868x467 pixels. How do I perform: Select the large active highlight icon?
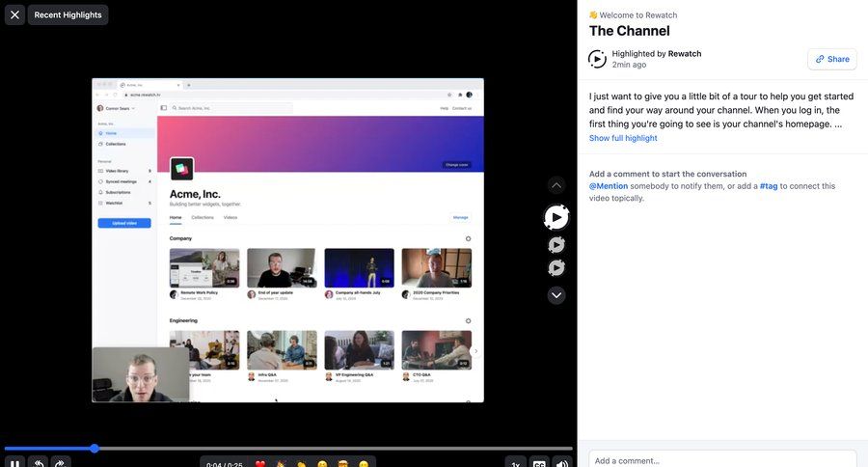point(556,217)
